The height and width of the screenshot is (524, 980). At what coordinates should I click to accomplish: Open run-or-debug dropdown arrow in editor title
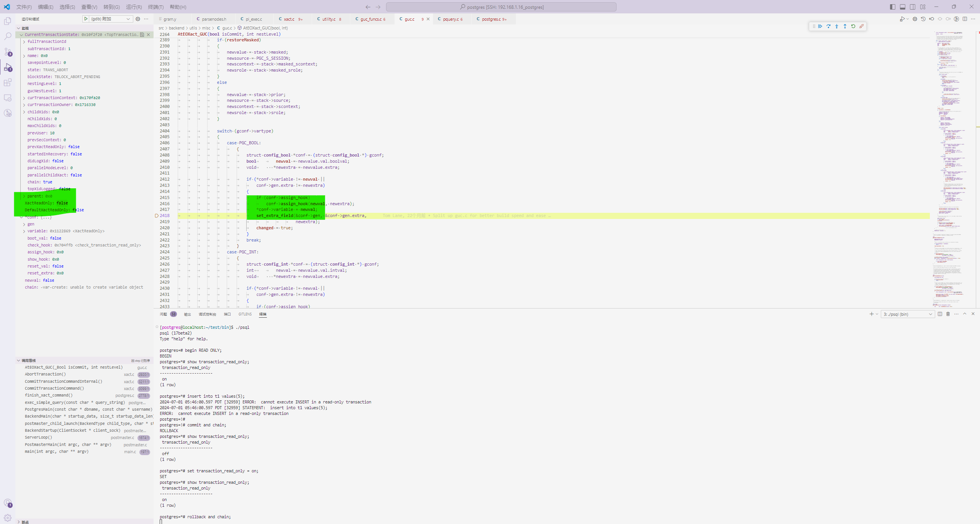(x=908, y=19)
